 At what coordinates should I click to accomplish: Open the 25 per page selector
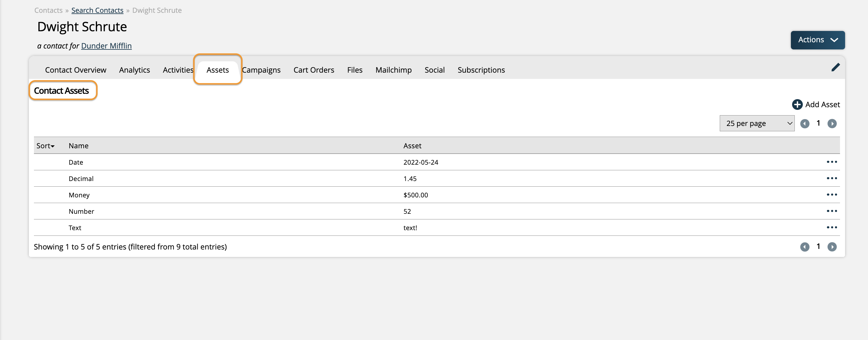coord(756,123)
